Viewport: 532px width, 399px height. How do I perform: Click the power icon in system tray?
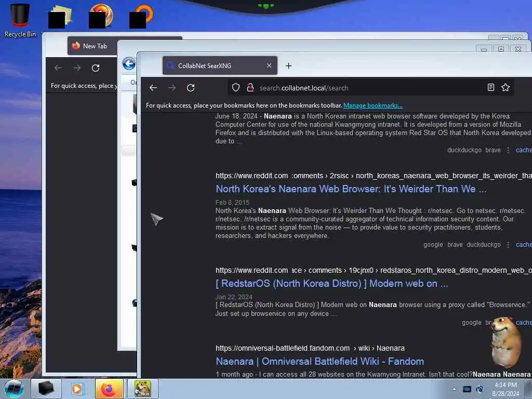[x=480, y=389]
